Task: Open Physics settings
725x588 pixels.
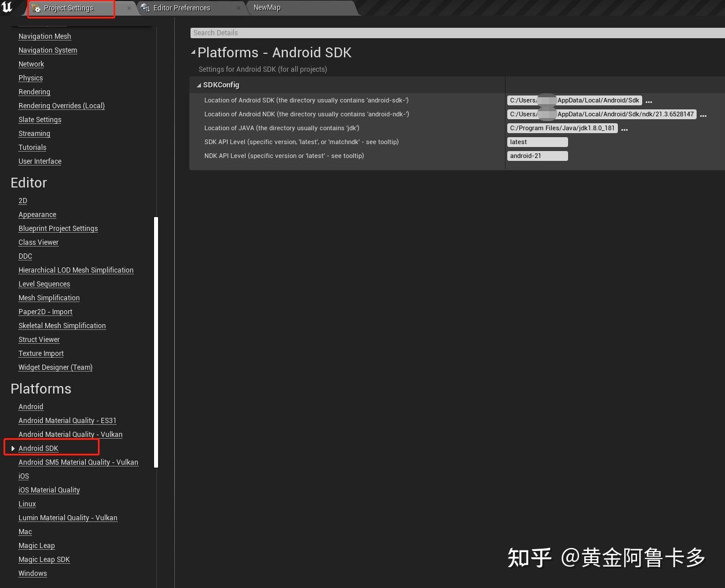Action: 31,78
